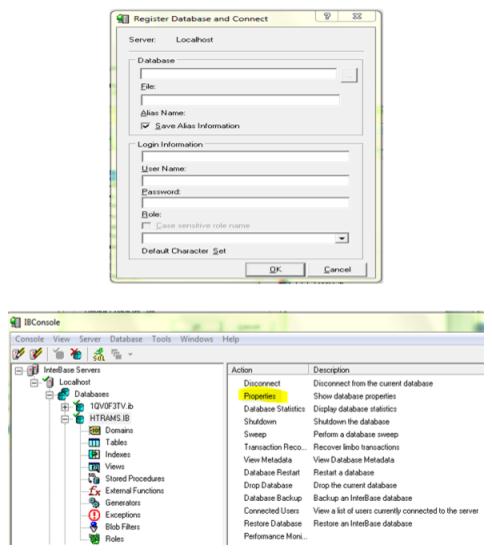Click the HTRAMS.IB database icon

(79, 418)
